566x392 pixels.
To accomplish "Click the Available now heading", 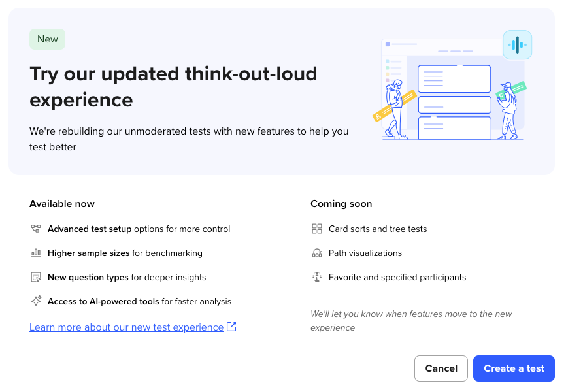I will (62, 204).
